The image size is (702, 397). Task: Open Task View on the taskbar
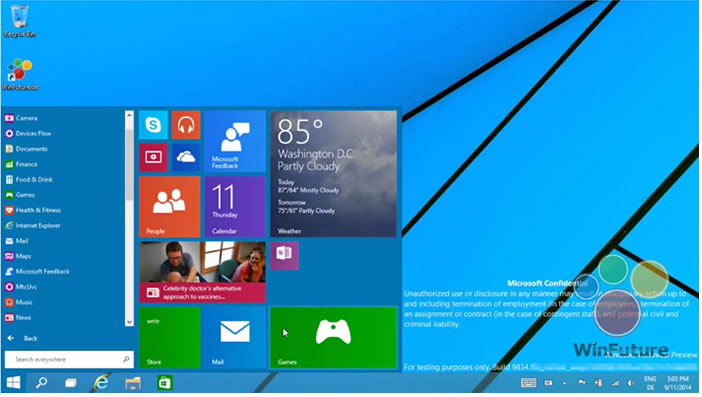[71, 383]
